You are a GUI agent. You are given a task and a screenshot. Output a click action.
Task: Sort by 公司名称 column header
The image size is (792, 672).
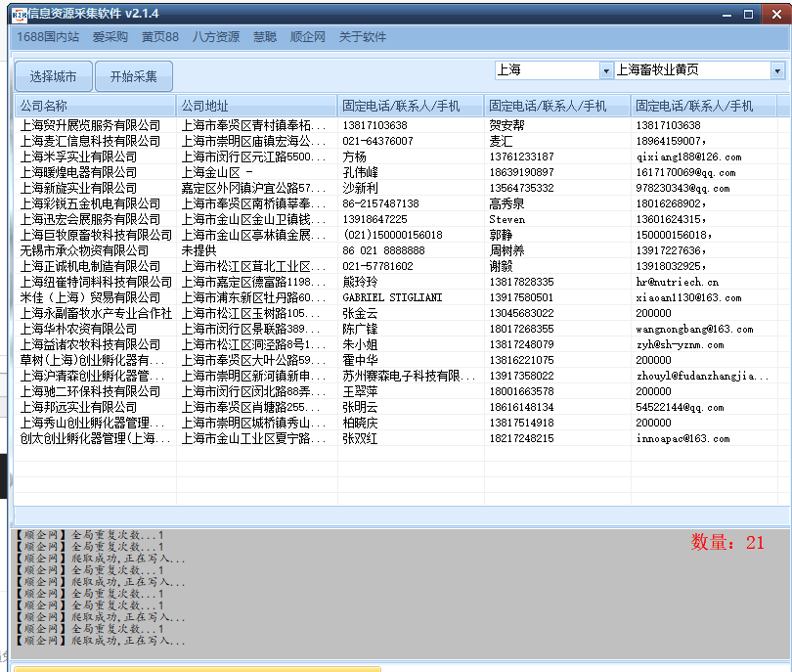tap(95, 106)
